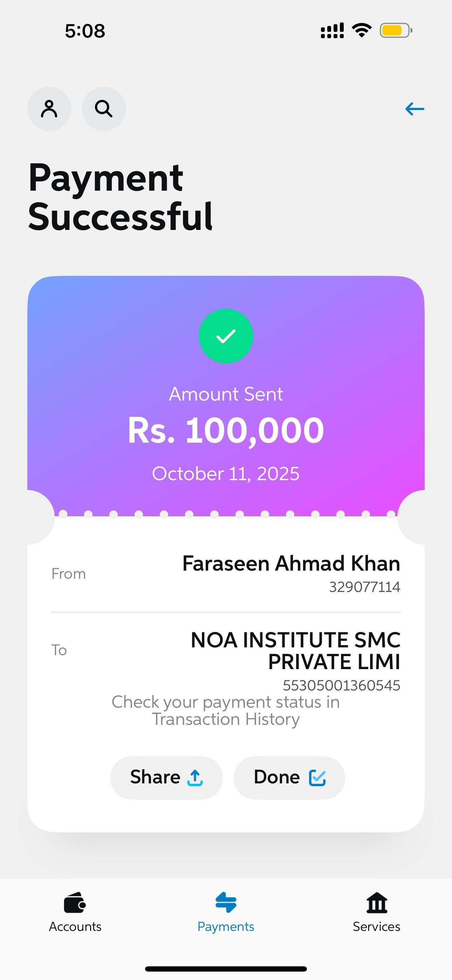Tap the Wi-Fi status icon
Screen dimensions: 452x980
(362, 30)
